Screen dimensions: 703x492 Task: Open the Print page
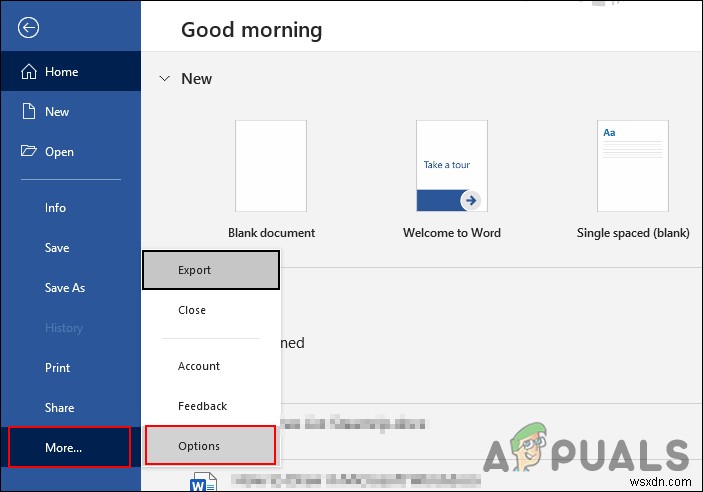click(x=71, y=368)
